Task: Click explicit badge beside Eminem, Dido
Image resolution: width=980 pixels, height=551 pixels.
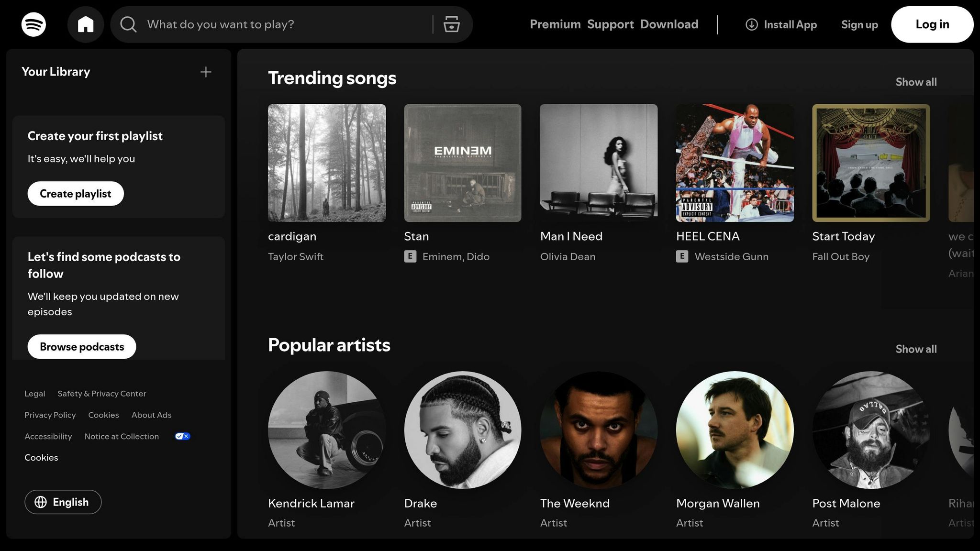Action: 410,256
